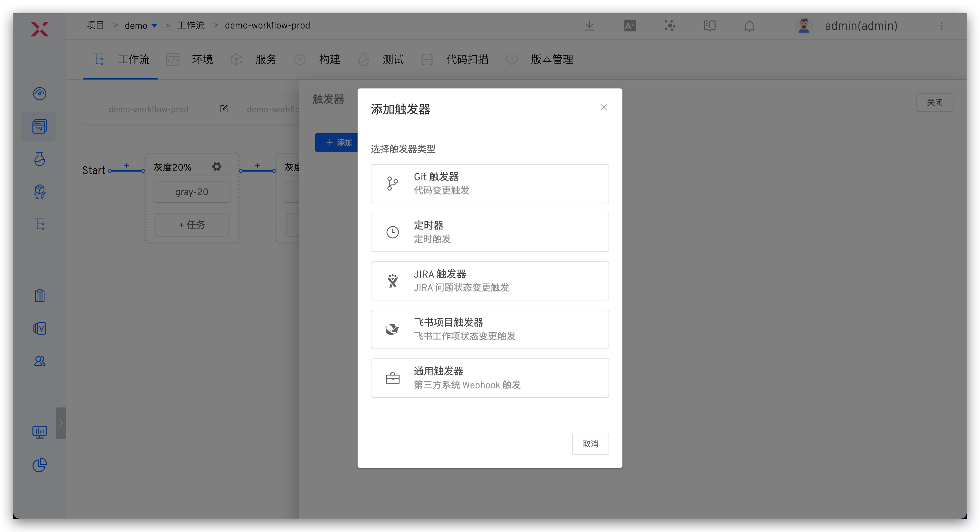Click the 关闭 button in the trigger panel
980x532 pixels.
point(934,103)
